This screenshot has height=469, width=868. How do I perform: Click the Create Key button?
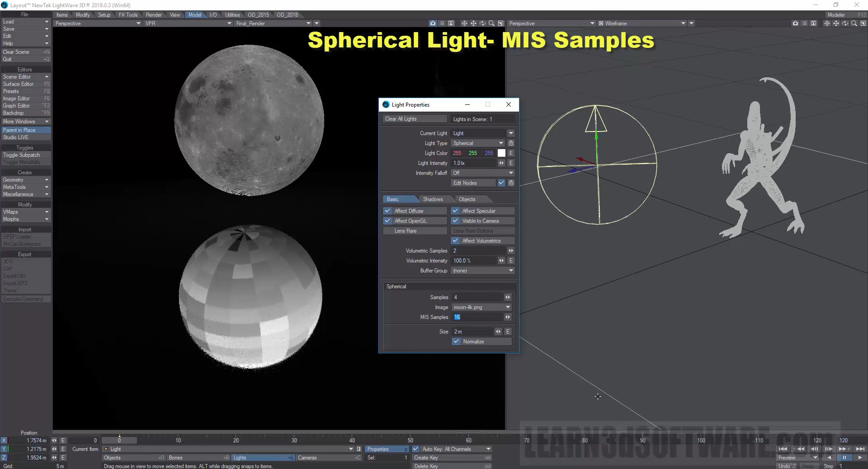click(x=451, y=458)
